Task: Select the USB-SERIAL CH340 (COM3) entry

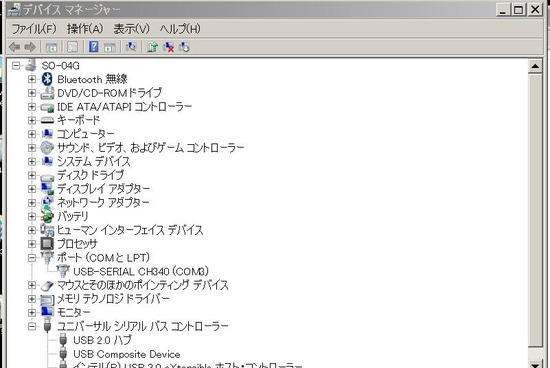Action: tap(141, 271)
